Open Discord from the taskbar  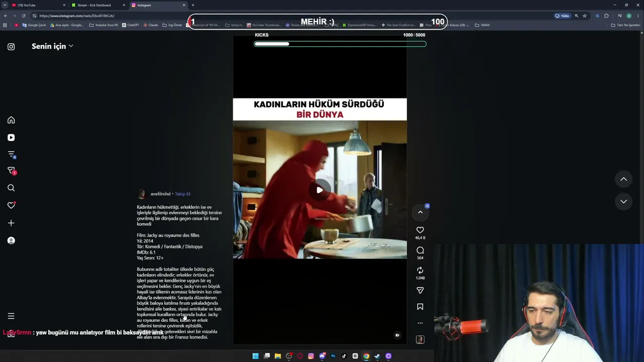tap(322, 356)
